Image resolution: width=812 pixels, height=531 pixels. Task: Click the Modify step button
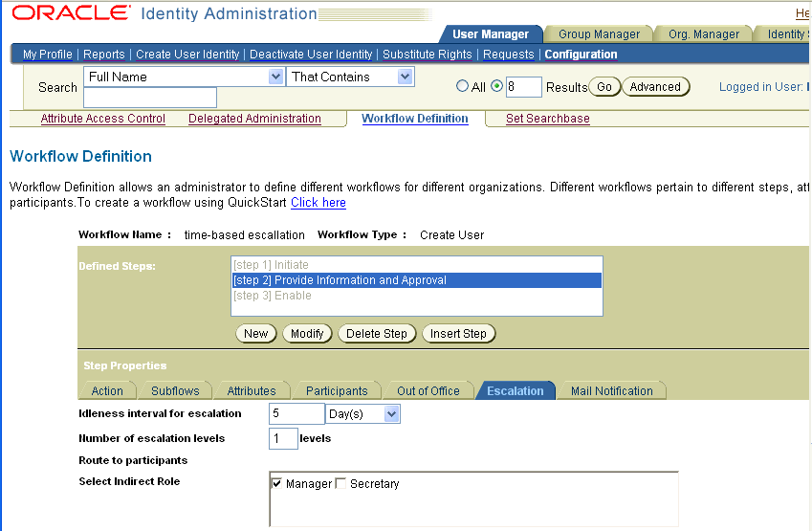tap(307, 333)
